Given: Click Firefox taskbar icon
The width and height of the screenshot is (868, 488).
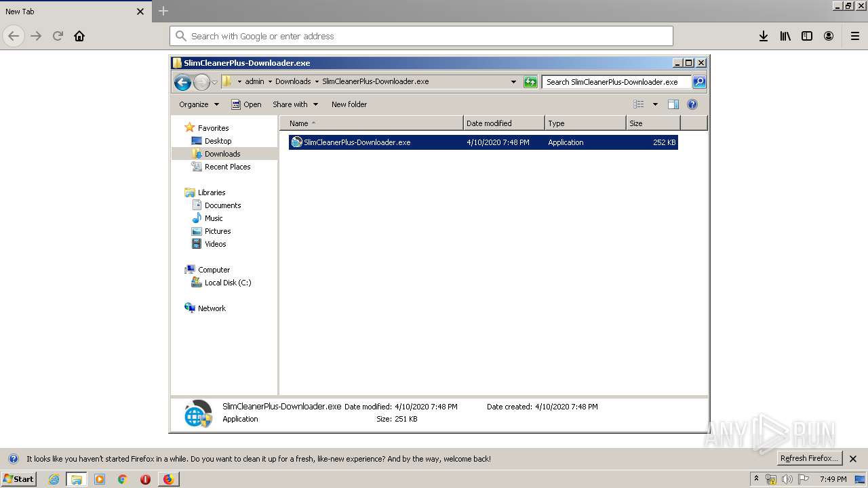Looking at the screenshot, I should [x=168, y=479].
